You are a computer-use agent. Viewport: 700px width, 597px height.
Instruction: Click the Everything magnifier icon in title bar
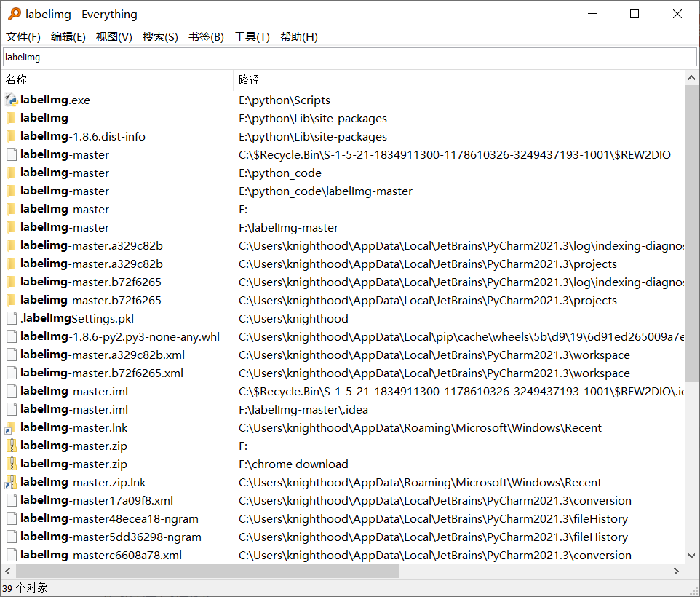[15, 14]
